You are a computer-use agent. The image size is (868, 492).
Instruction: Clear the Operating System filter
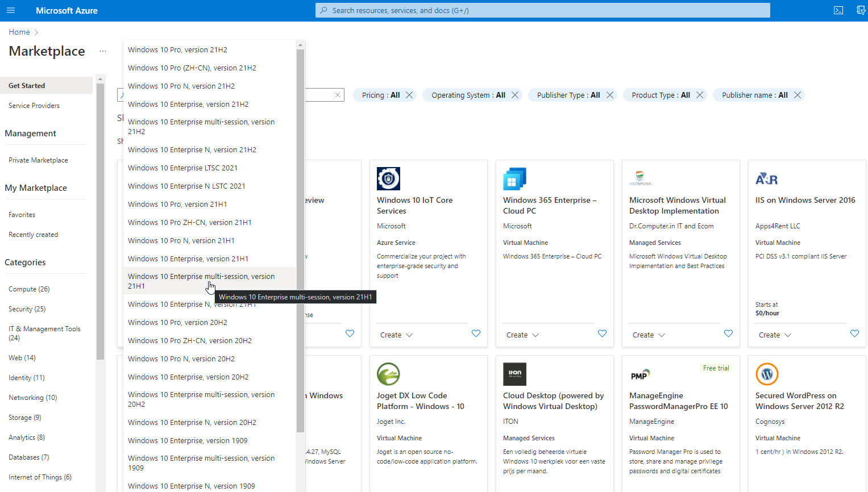click(x=515, y=95)
